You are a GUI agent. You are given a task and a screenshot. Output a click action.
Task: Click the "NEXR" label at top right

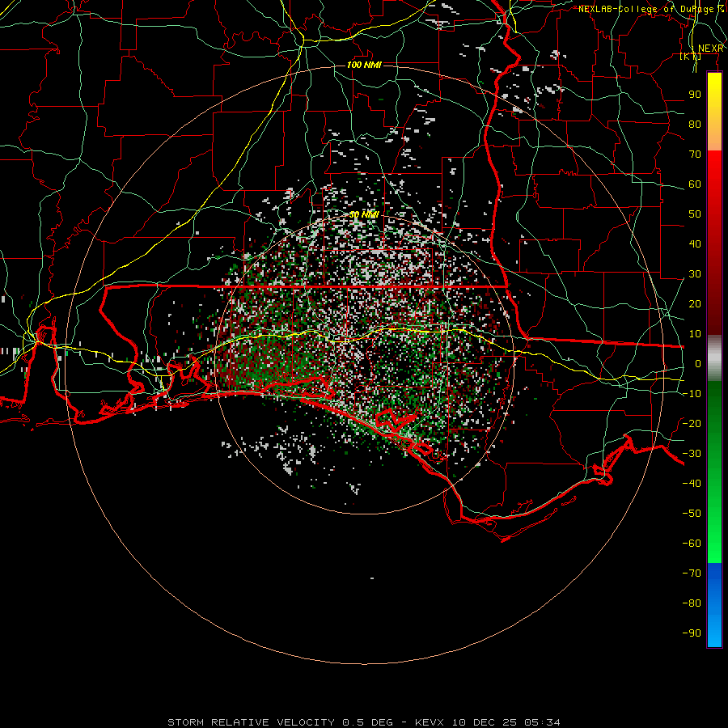point(711,49)
